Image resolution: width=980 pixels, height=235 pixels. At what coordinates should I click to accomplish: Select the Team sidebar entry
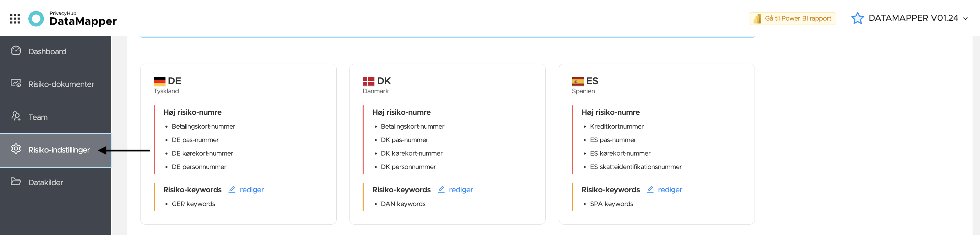[x=56, y=117]
